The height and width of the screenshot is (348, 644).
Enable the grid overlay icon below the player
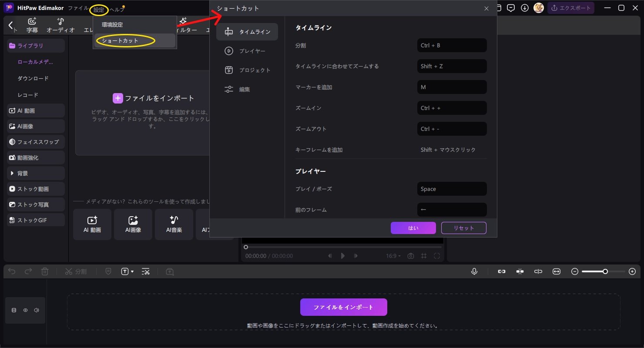click(423, 256)
